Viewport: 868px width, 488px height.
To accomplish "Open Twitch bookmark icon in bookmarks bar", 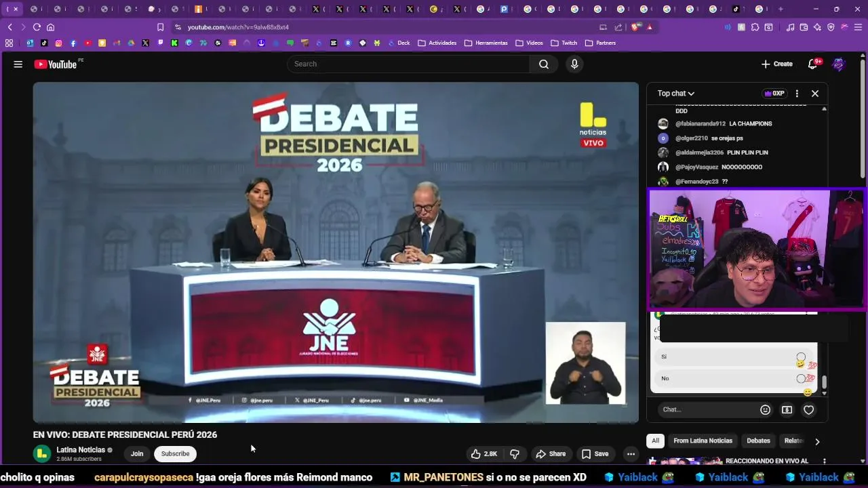I will coord(160,43).
